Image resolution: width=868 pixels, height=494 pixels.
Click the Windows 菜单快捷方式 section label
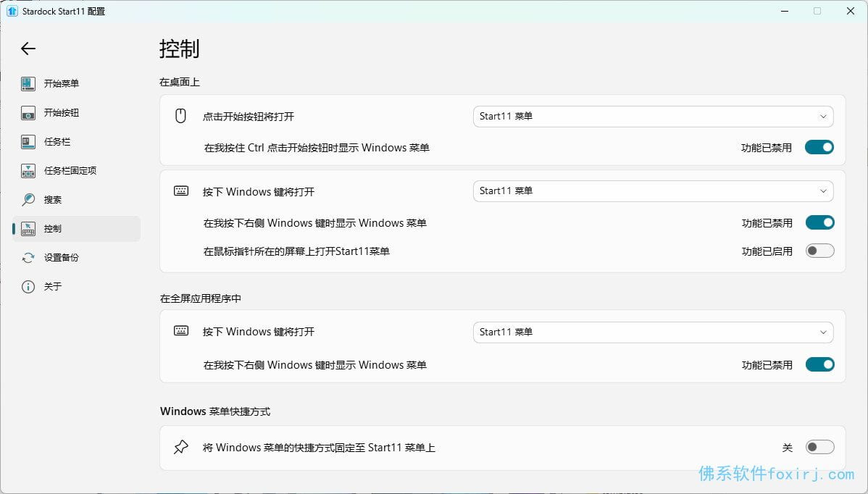pyautogui.click(x=215, y=411)
